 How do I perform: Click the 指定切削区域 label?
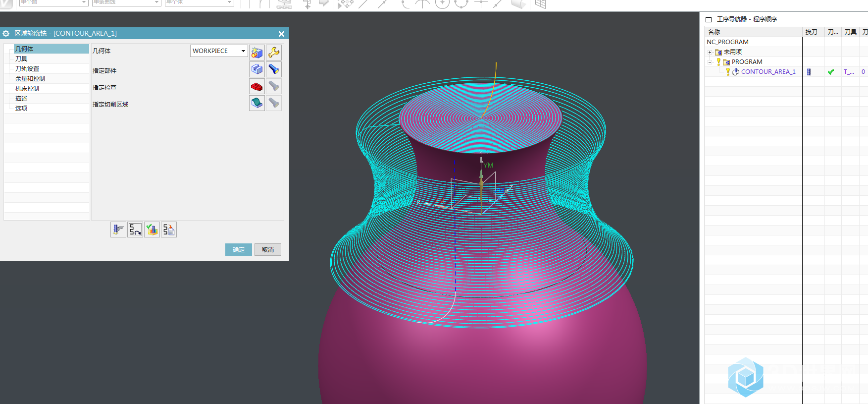point(110,105)
